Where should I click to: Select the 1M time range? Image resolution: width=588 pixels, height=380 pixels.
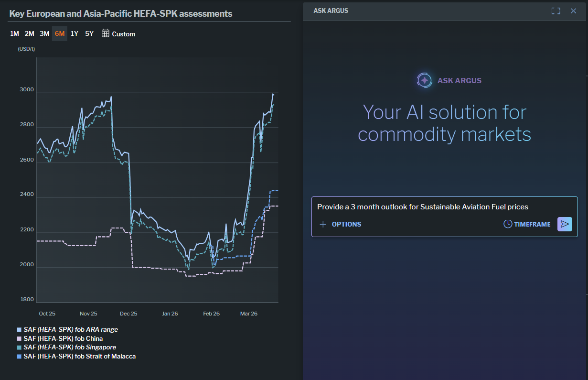point(14,33)
